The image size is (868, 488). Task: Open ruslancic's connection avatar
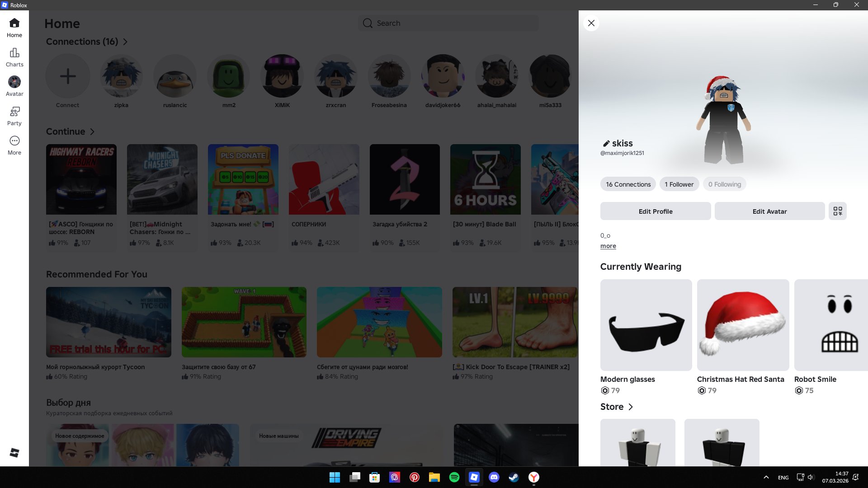(x=175, y=76)
